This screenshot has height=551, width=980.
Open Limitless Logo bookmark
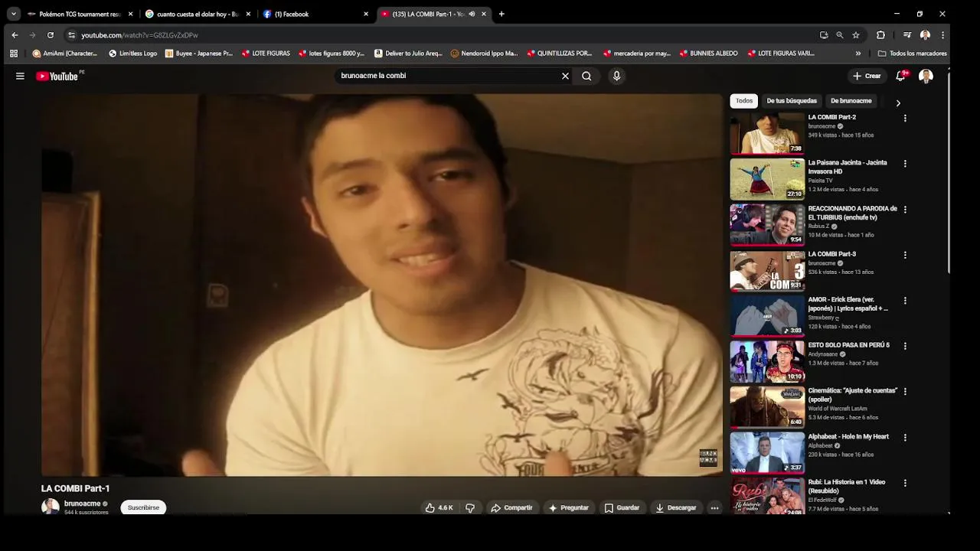tap(133, 54)
